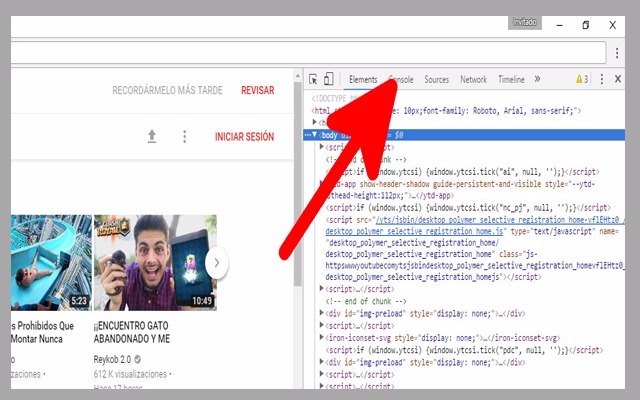Toggle the device toolbar icon
640x400 pixels.
(328, 79)
